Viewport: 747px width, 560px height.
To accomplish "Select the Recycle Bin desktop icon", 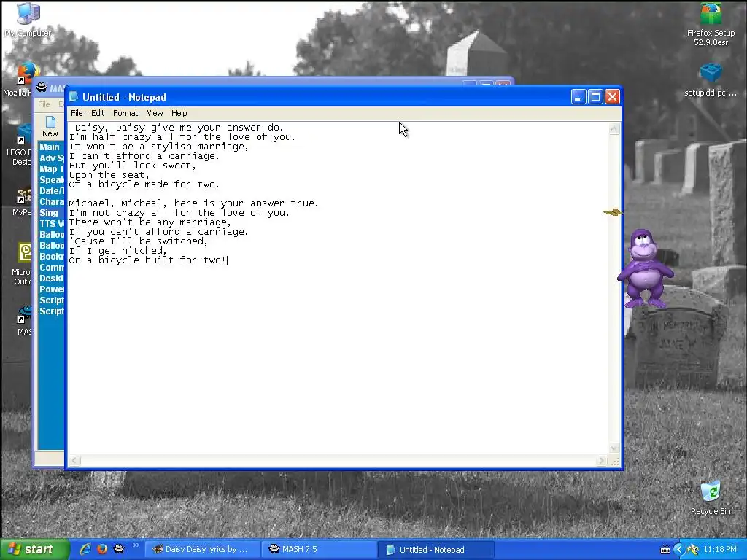I will coord(711,498).
